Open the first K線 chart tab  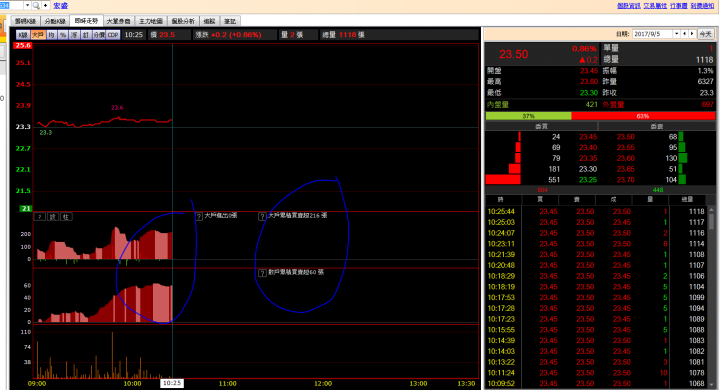click(25, 21)
